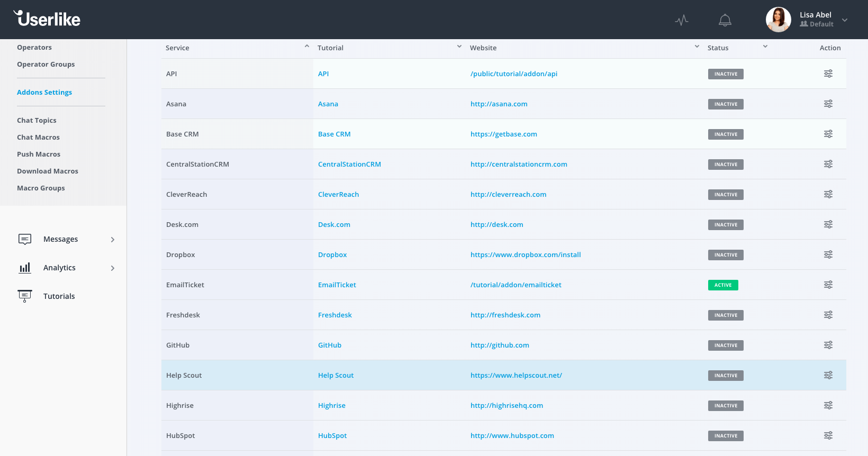Sort by Website column arrow

point(697,47)
